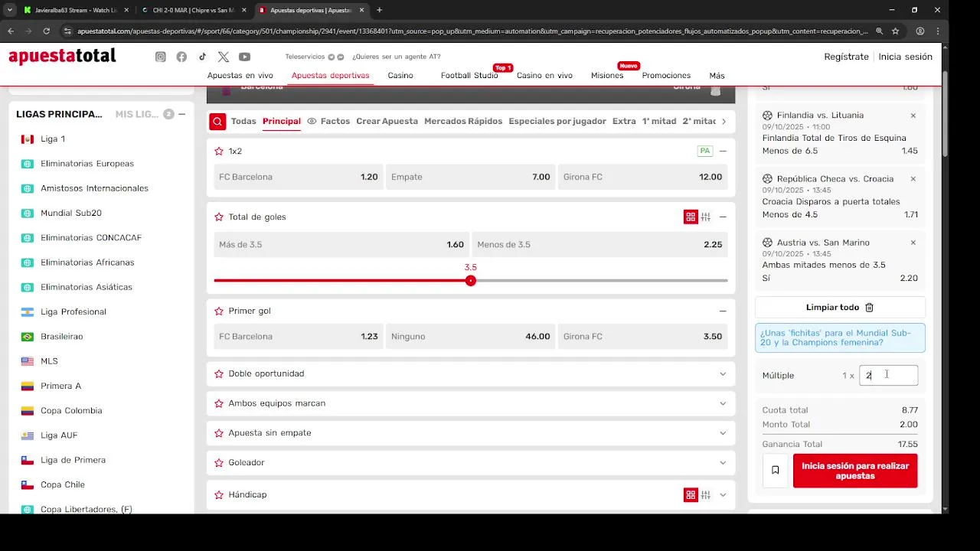
Task: Expand the Ambos equipos marcan market
Action: coord(723,403)
